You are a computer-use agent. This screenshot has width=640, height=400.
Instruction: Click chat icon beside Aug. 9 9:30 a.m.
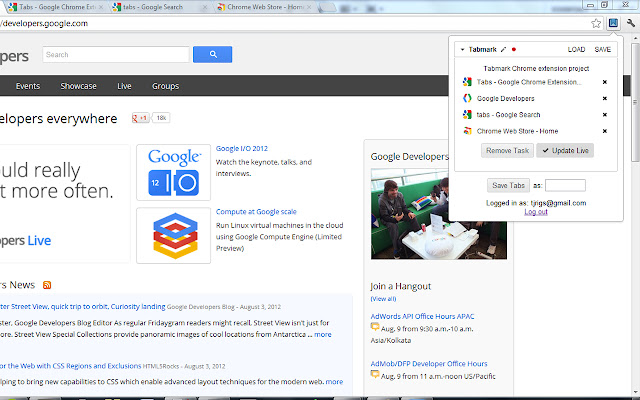[x=375, y=327]
